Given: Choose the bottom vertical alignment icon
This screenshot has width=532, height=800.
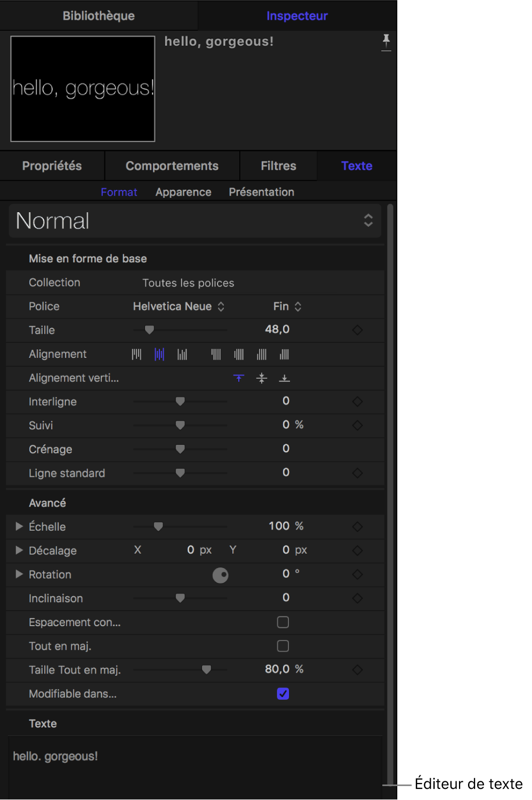Looking at the screenshot, I should (x=284, y=378).
